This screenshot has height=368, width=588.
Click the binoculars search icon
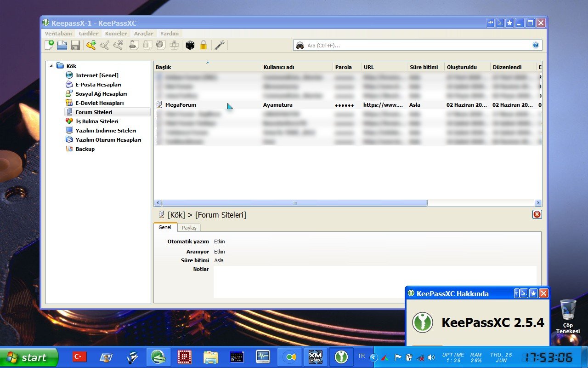300,45
